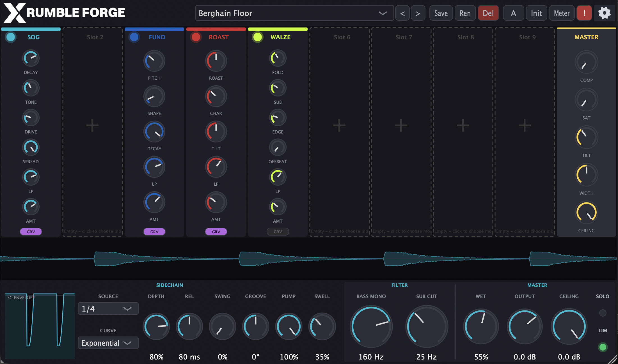Image resolution: width=618 pixels, height=364 pixels.
Task: Toggle the FUND module power circle
Action: click(x=134, y=37)
